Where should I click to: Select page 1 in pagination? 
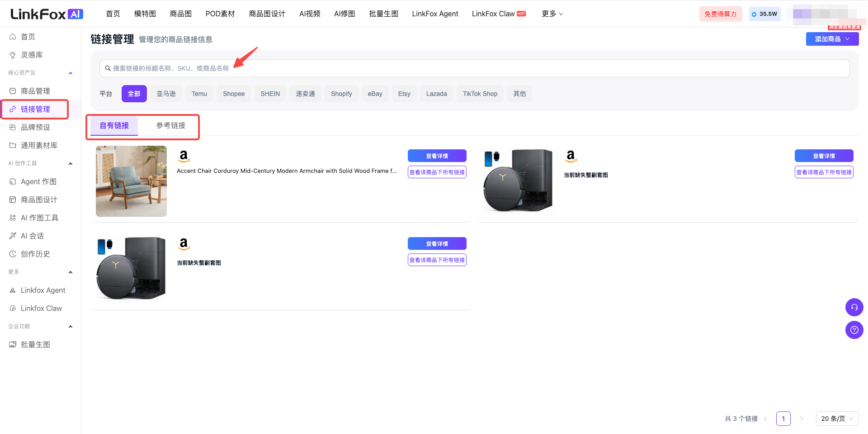[x=783, y=419]
